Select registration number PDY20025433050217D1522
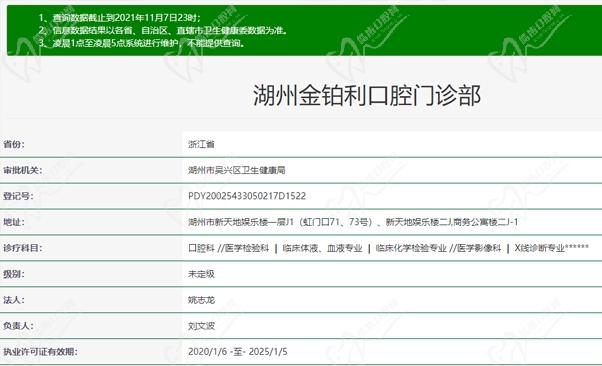The height and width of the screenshot is (366, 602). 247,196
